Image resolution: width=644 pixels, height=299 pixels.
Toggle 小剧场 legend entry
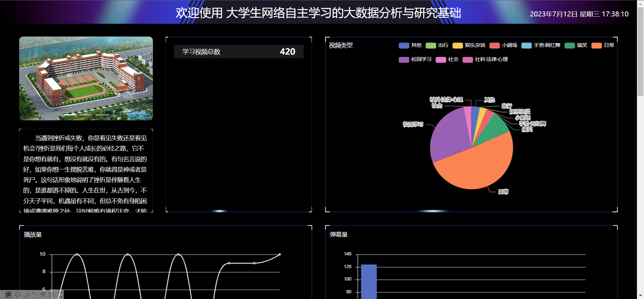click(x=503, y=45)
